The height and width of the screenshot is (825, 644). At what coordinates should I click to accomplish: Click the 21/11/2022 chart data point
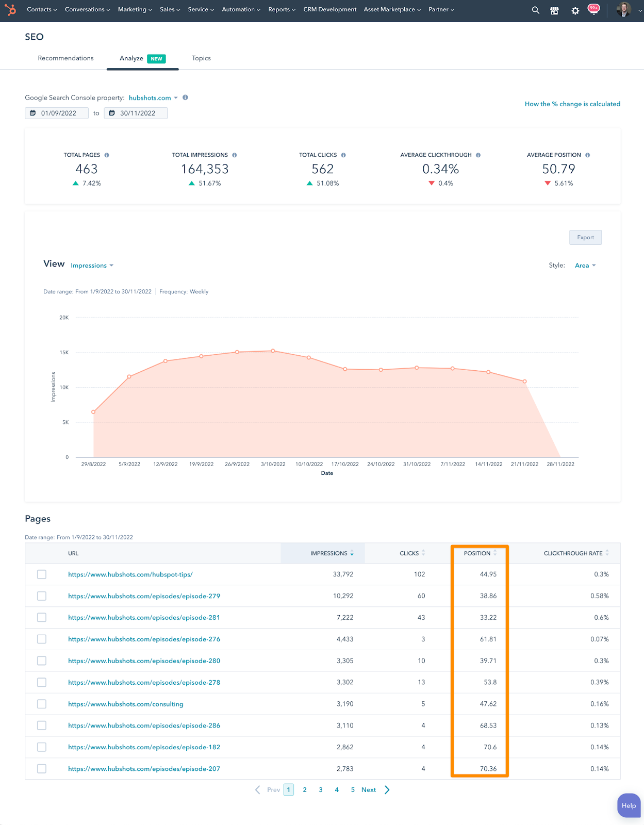point(524,382)
